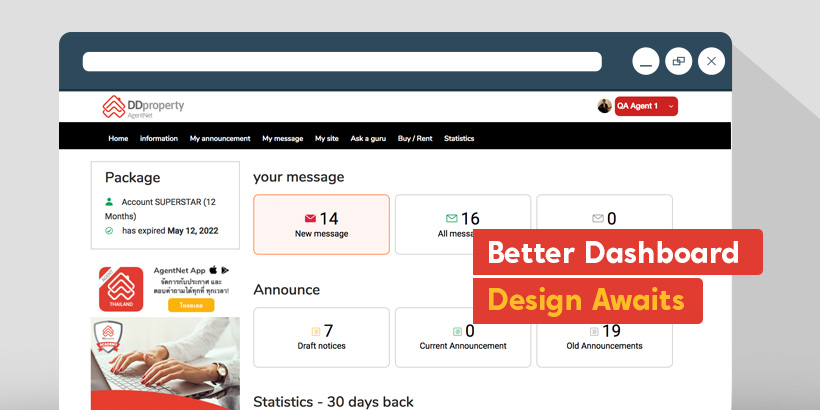Click the gray envelope icon with 0 count
820x410 pixels.
click(598, 218)
